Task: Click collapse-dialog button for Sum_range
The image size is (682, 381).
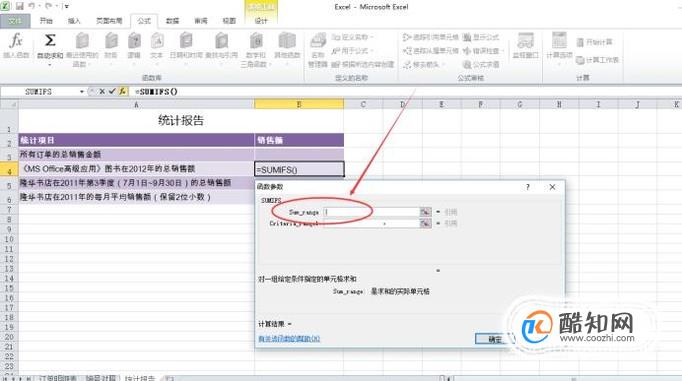Action: (x=425, y=212)
